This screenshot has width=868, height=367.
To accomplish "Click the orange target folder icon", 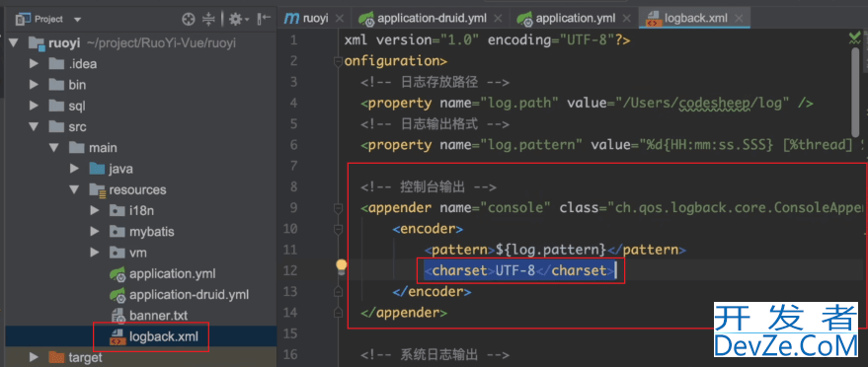I will click(x=56, y=357).
